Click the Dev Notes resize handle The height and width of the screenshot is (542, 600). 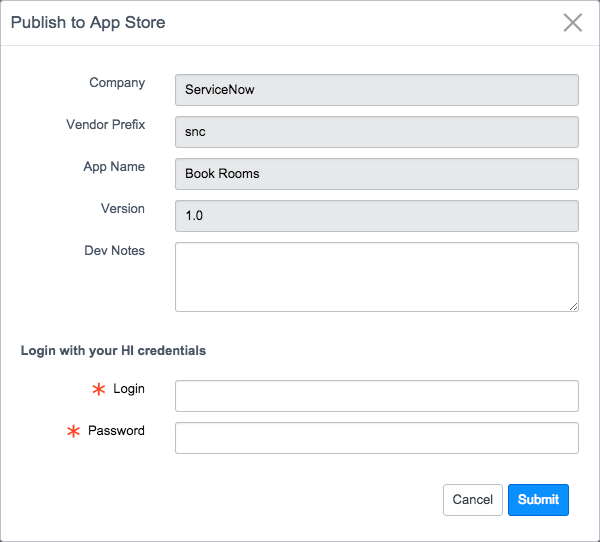tap(573, 307)
